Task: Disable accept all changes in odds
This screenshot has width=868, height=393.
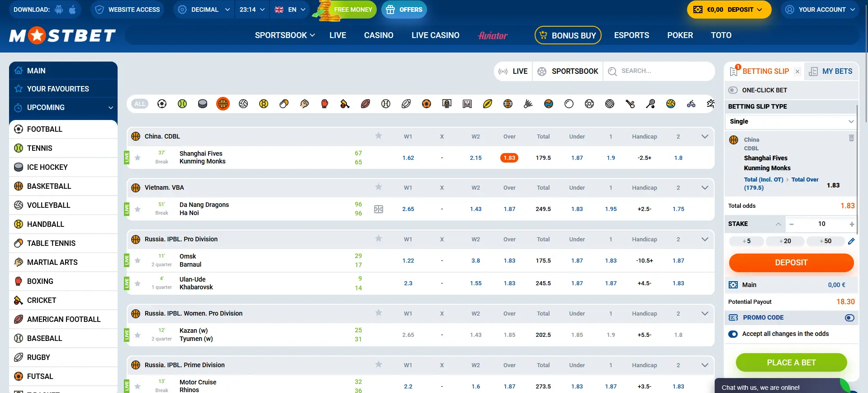Action: click(x=733, y=334)
